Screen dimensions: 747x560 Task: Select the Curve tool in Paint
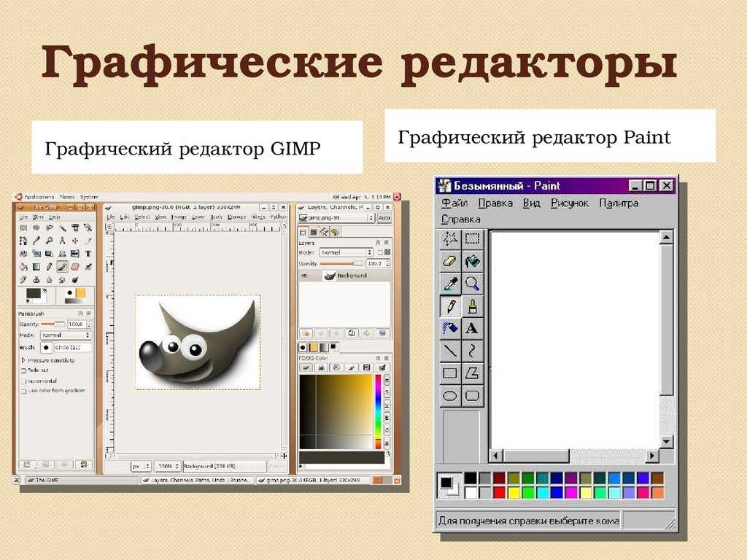[472, 351]
